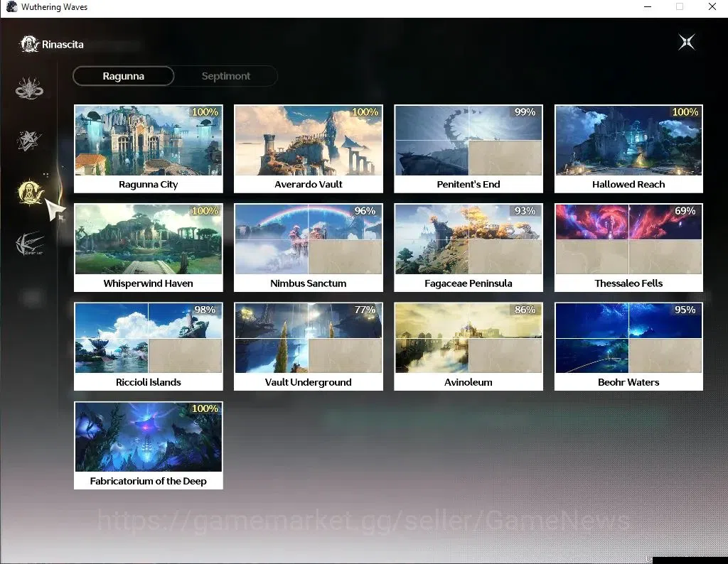This screenshot has width=728, height=564.
Task: Open the Riccioli Islands area card
Action: click(x=149, y=347)
